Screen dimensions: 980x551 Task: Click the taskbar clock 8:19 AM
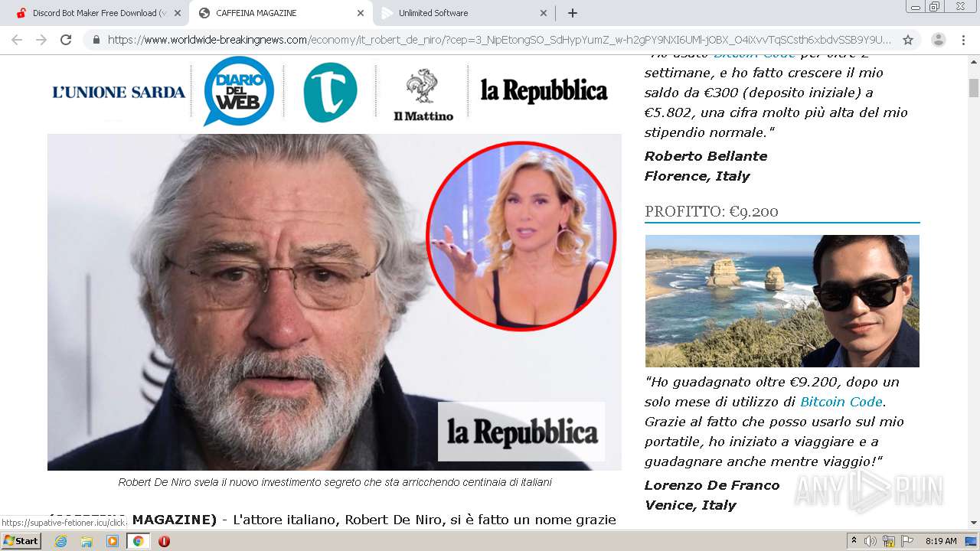click(941, 541)
